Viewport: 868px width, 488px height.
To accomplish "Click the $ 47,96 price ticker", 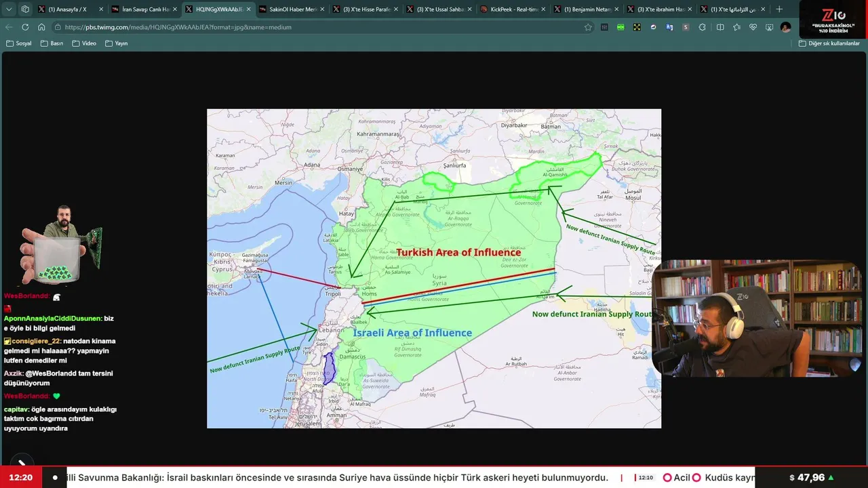I will (811, 477).
